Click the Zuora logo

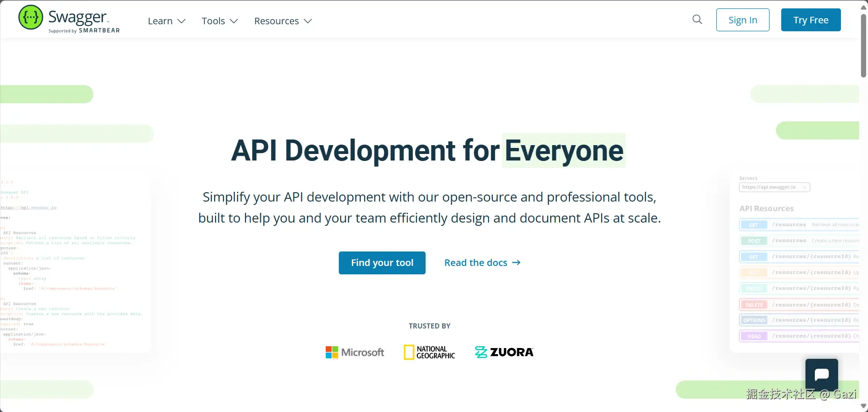504,352
